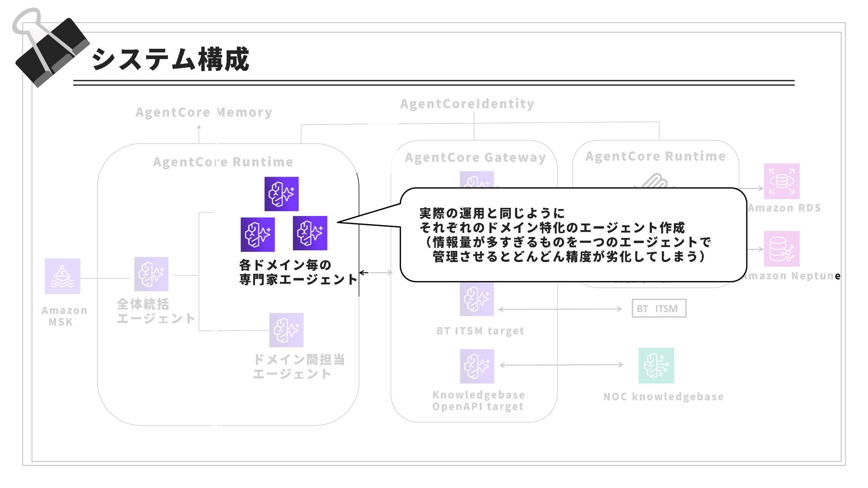Viewport: 868px width, 488px height.
Task: Click the AgentCore Gateway heading
Action: point(475,157)
